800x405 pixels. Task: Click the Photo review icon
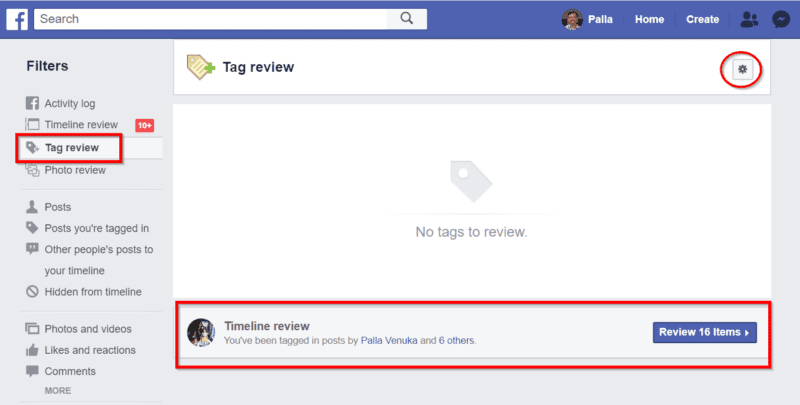tap(32, 170)
